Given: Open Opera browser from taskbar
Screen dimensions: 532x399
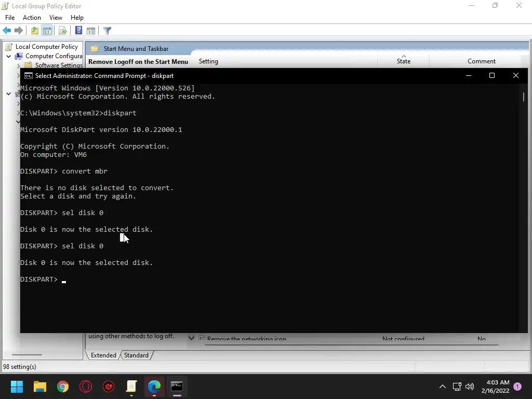Looking at the screenshot, I should click(x=86, y=387).
